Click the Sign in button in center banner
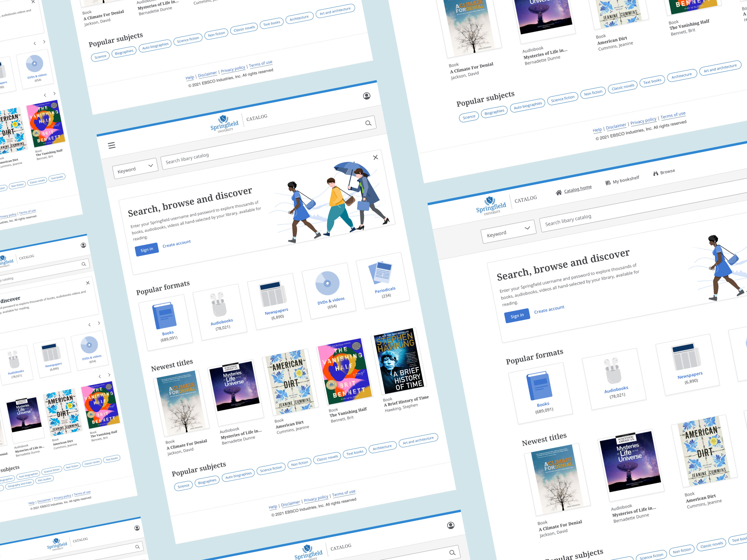This screenshot has height=560, width=747. [x=147, y=250]
